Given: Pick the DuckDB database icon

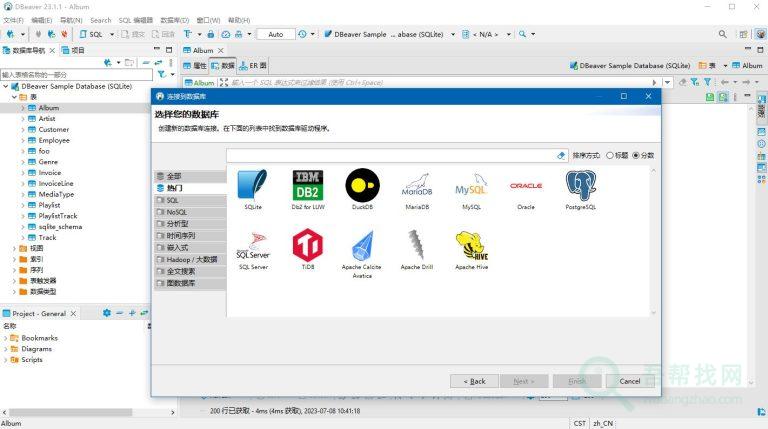Looking at the screenshot, I should [x=362, y=186].
